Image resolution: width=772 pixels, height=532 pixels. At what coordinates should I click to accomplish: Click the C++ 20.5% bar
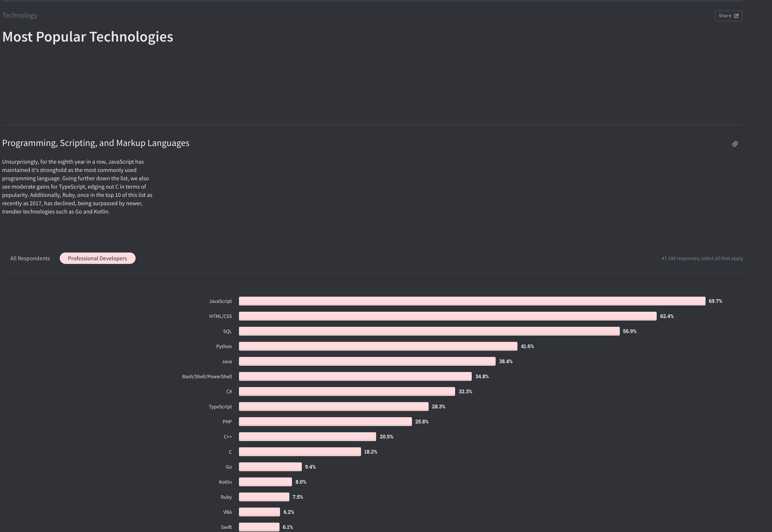click(x=307, y=437)
